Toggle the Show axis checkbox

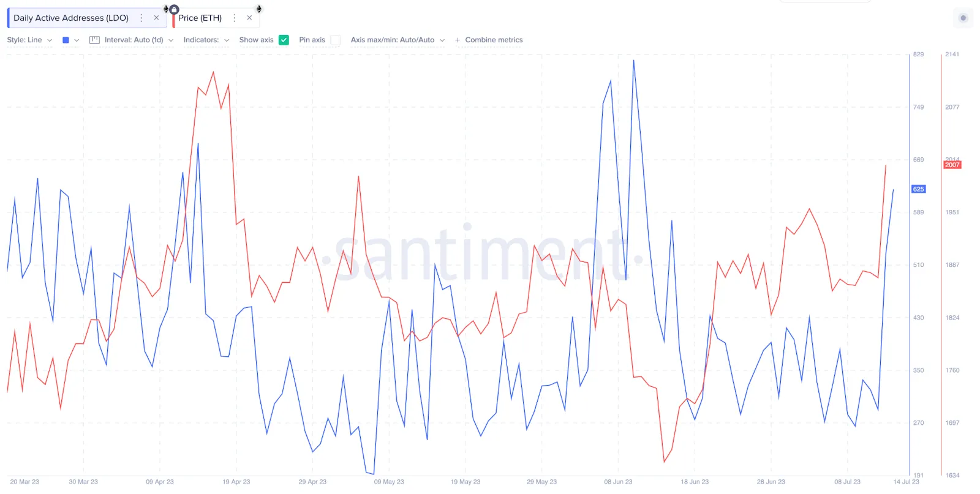[x=284, y=40]
